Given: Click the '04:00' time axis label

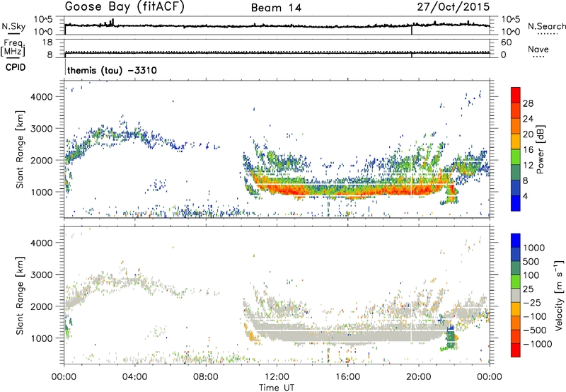Looking at the screenshot, I should click(x=135, y=377).
